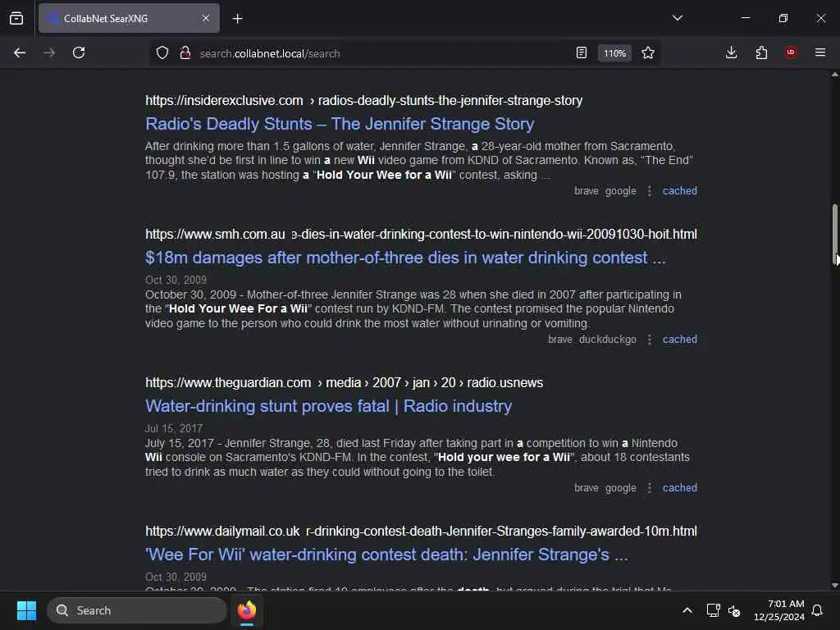Click the page vertical scrollbar thumb
This screenshot has height=630, width=840.
(834, 234)
